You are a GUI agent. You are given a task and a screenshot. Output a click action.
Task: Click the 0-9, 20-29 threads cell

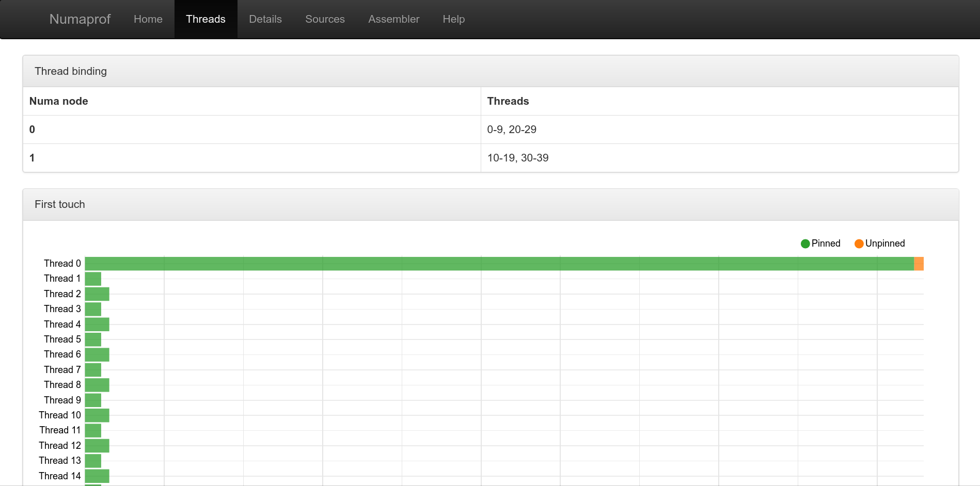[x=512, y=129]
